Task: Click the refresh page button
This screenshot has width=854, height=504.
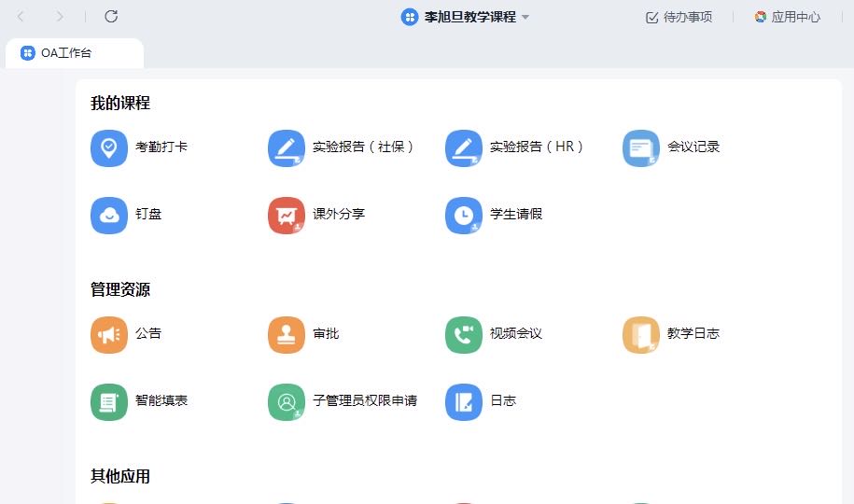Action: (111, 16)
